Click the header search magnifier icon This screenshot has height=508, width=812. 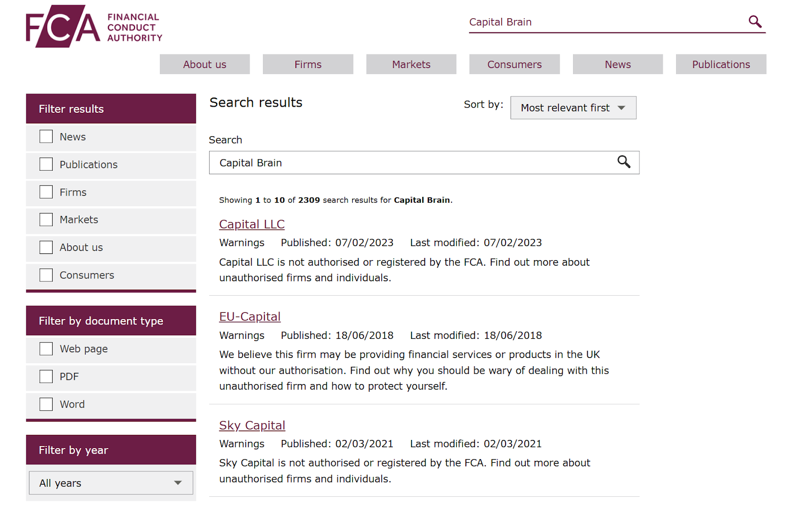(755, 21)
